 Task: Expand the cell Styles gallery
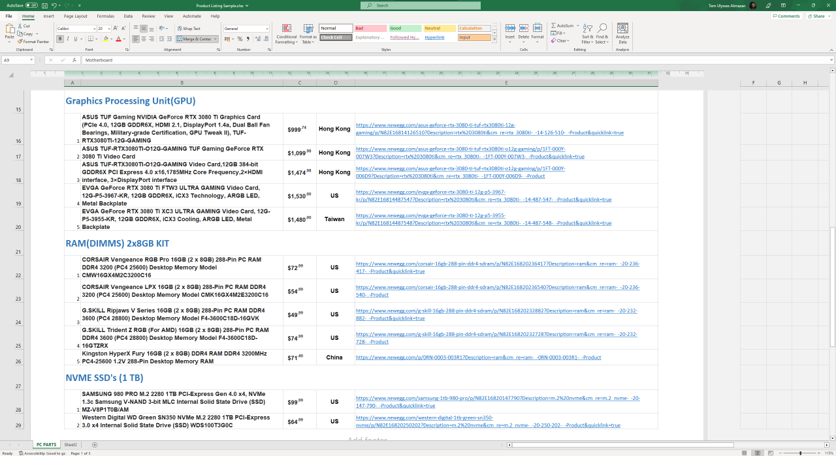click(x=494, y=39)
